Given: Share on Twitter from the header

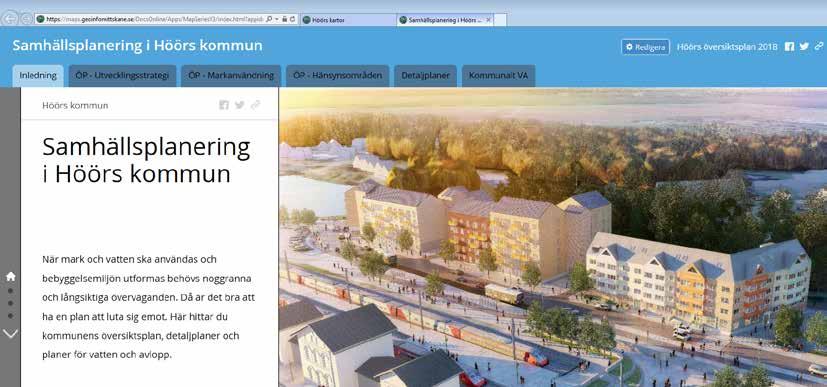Looking at the screenshot, I should pyautogui.click(x=804, y=46).
